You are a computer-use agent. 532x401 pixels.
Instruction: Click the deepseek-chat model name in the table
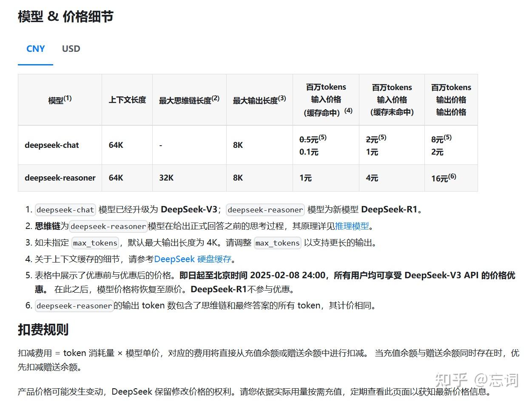(x=51, y=145)
